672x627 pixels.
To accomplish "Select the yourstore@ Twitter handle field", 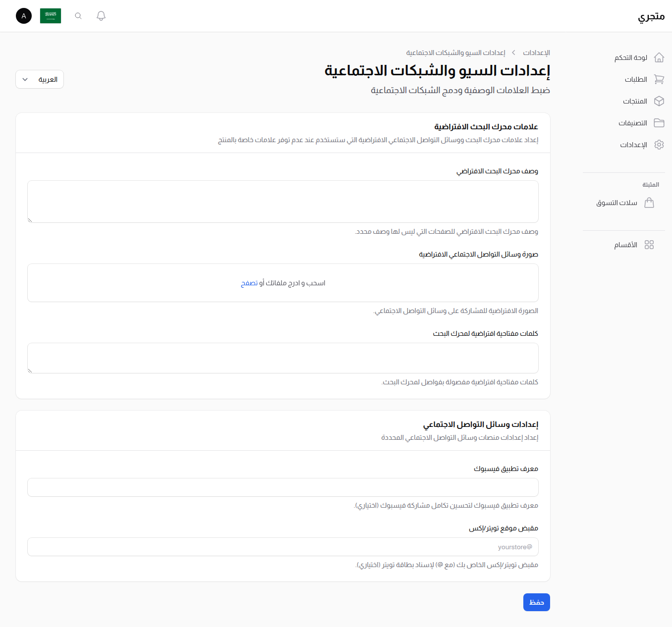I will pos(282,547).
